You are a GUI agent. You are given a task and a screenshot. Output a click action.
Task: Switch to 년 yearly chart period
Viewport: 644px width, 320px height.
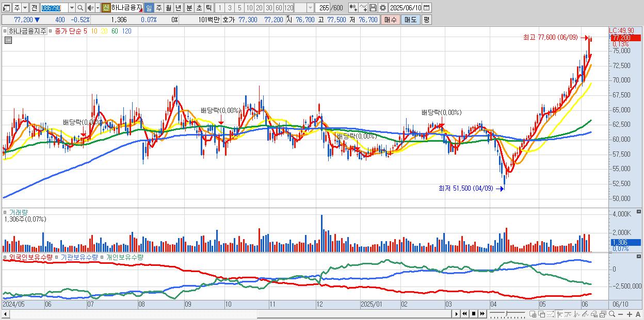coord(178,8)
